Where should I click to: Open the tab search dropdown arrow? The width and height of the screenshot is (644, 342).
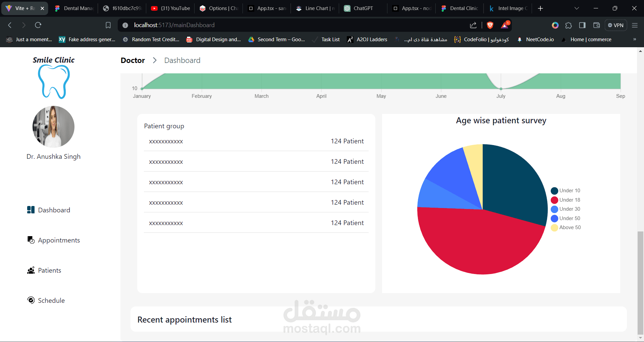tap(577, 8)
